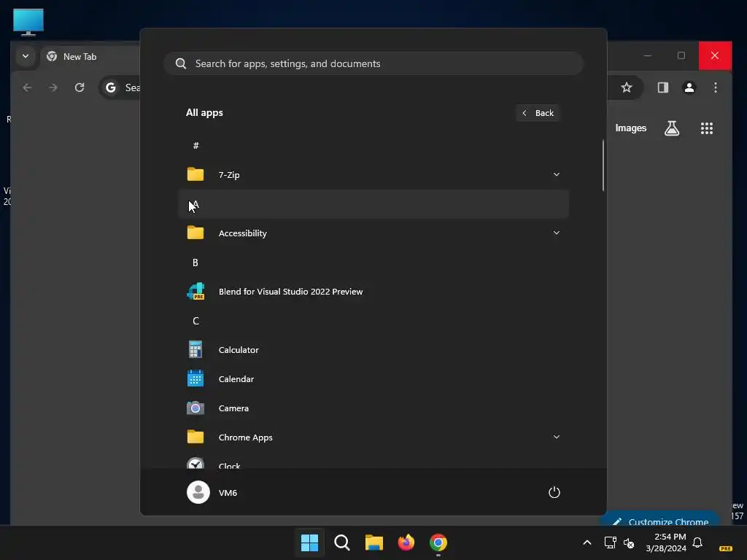
Task: Open the Calendar app icon
Action: click(196, 378)
